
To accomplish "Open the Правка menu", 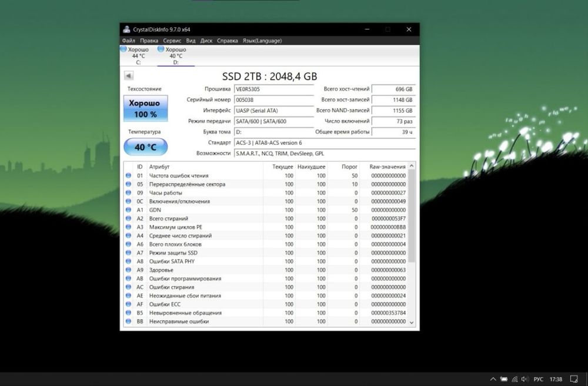I will [x=149, y=41].
